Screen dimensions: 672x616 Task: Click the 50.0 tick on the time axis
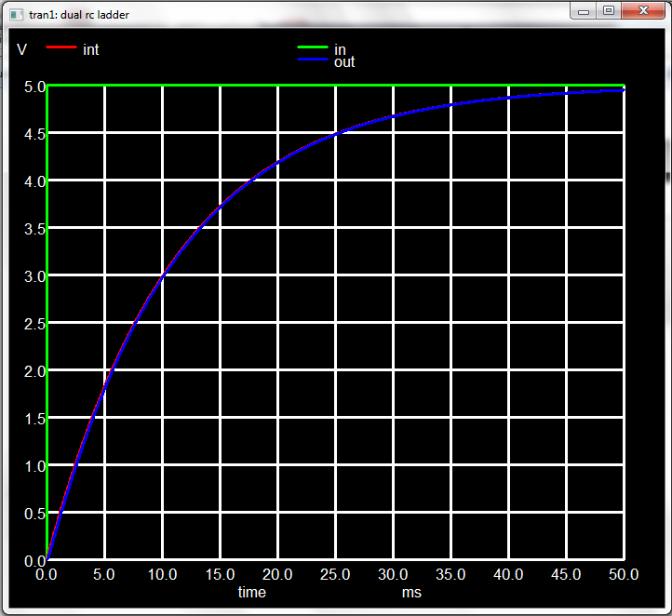pos(623,574)
